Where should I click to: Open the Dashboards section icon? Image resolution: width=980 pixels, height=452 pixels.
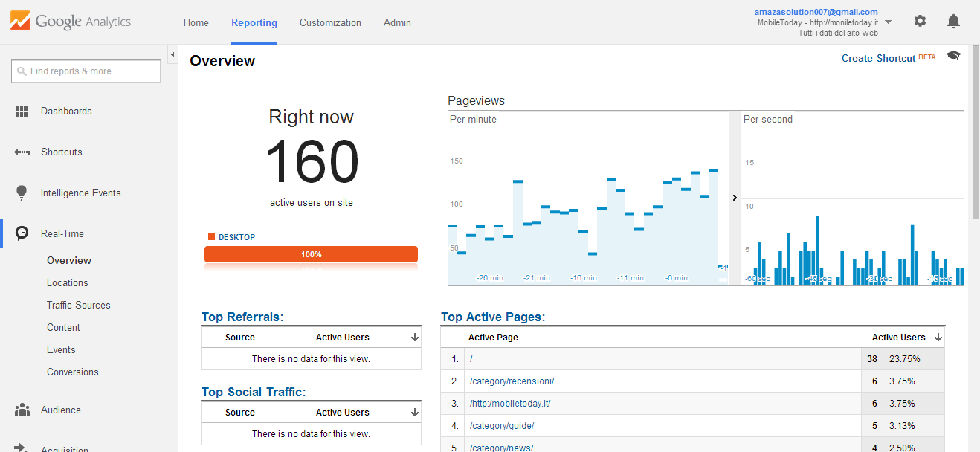(x=22, y=111)
